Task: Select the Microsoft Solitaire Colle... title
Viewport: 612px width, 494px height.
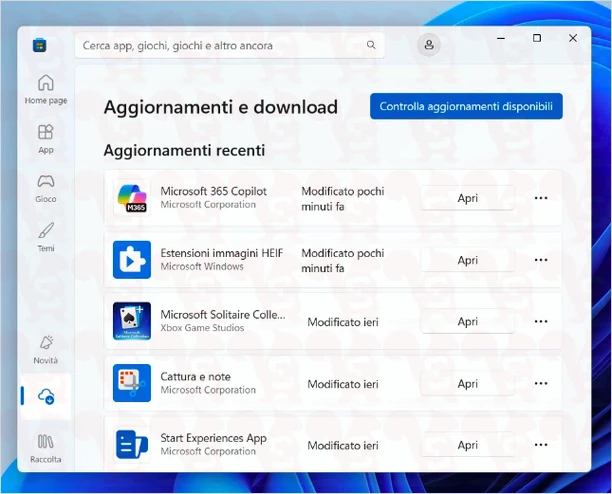Action: (x=223, y=315)
